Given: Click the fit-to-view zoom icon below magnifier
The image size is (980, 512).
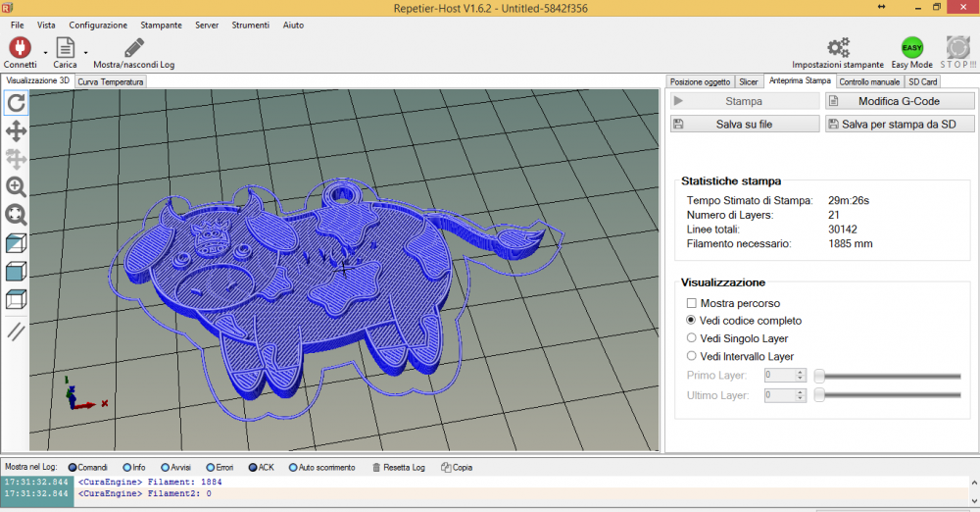Looking at the screenshot, I should [17, 214].
